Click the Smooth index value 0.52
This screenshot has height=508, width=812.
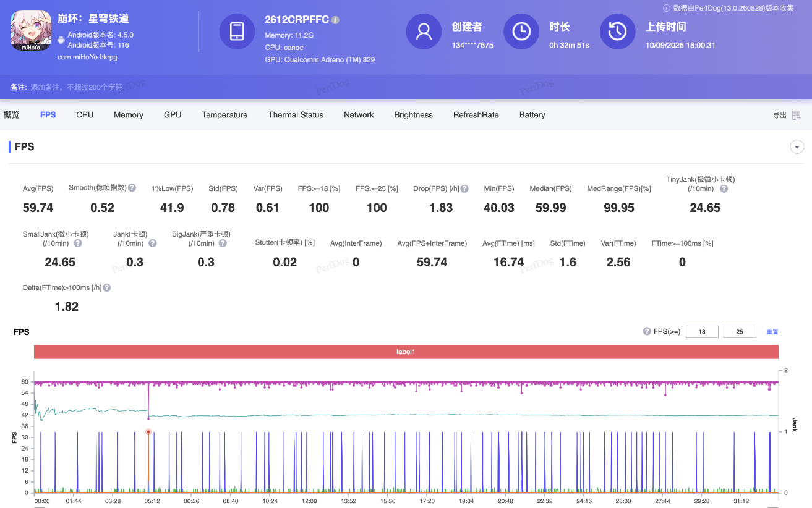(x=102, y=208)
